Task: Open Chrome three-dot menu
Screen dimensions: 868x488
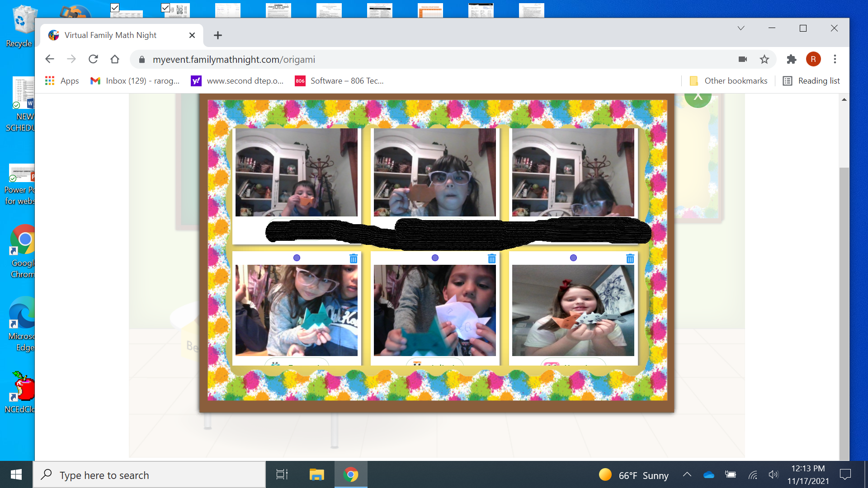Action: [835, 59]
